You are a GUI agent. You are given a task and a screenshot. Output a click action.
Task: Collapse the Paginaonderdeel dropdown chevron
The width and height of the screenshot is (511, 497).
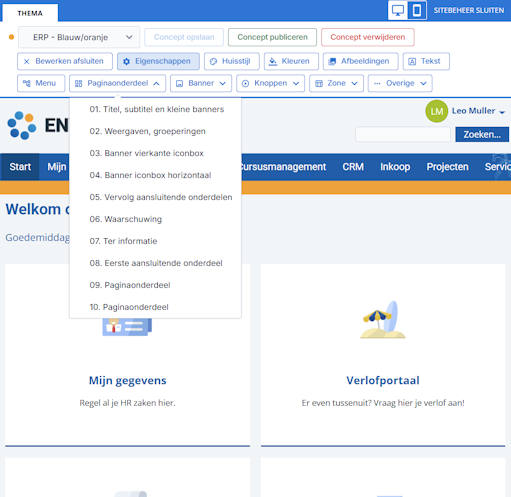click(156, 84)
